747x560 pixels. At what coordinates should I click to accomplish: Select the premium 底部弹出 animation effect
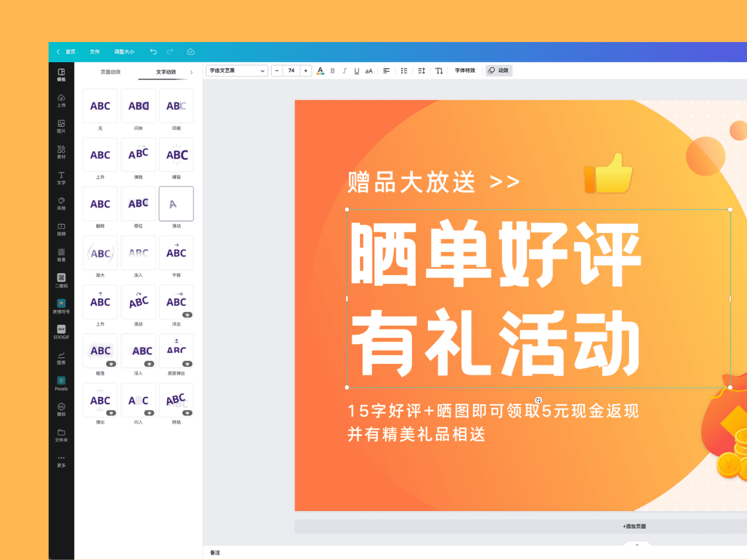pyautogui.click(x=176, y=351)
